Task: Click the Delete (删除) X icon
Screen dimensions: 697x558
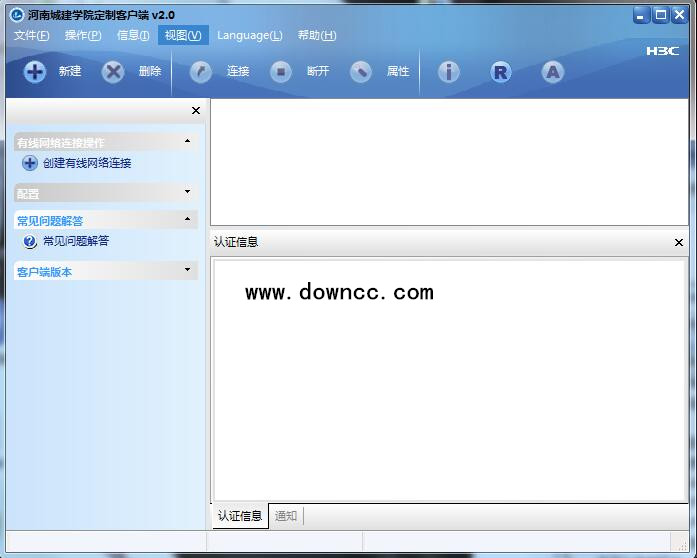Action: click(113, 72)
